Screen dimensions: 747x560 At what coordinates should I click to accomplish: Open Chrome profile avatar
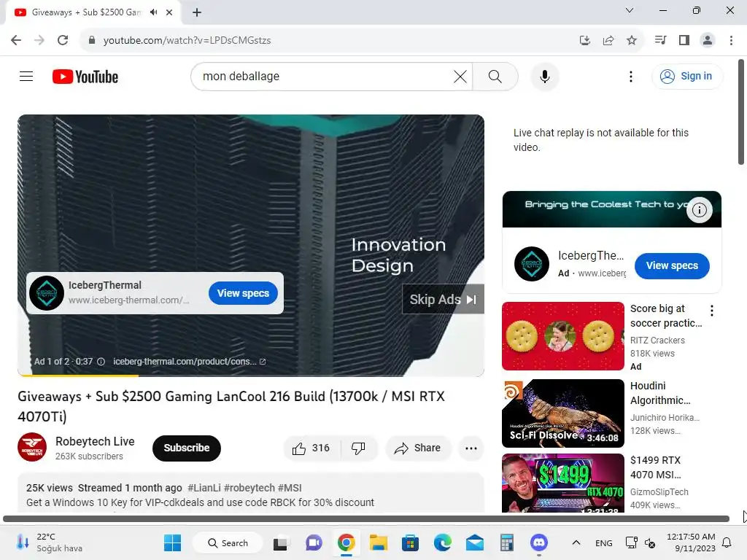pos(708,40)
